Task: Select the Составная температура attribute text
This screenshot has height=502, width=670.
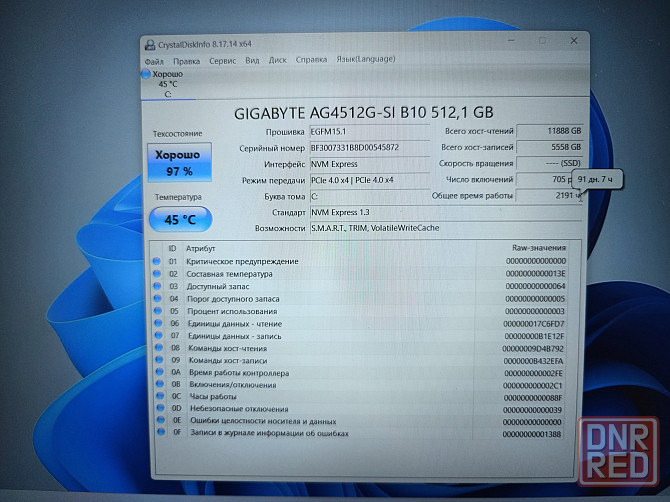Action: (229, 274)
